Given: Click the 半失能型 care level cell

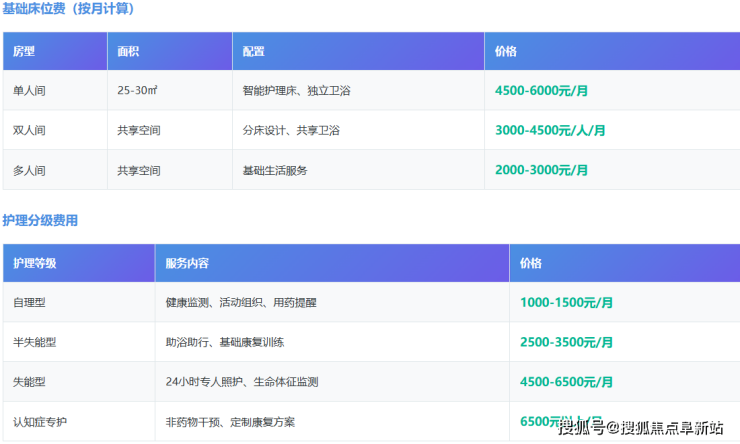Looking at the screenshot, I should (x=34, y=342).
